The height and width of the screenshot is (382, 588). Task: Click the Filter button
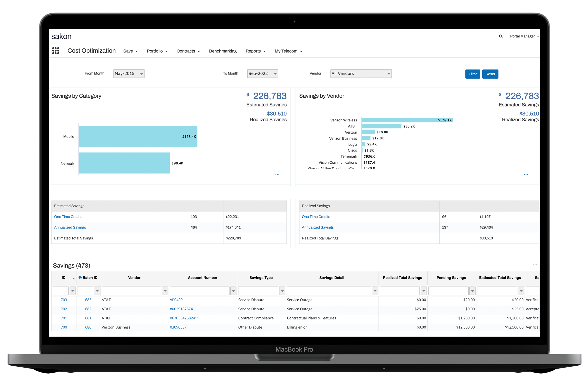[472, 74]
